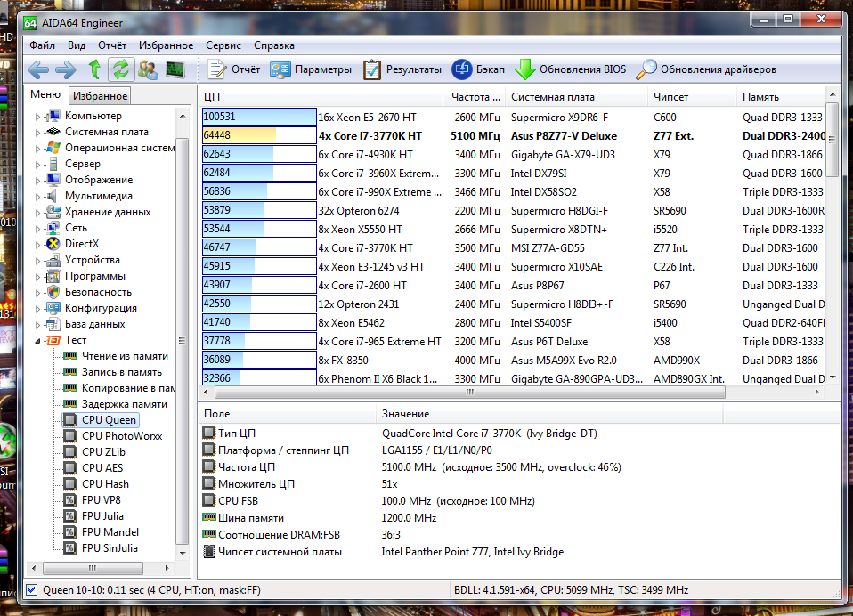Image resolution: width=853 pixels, height=616 pixels.
Task: Expand the Системная плата tree node
Action: (37, 132)
